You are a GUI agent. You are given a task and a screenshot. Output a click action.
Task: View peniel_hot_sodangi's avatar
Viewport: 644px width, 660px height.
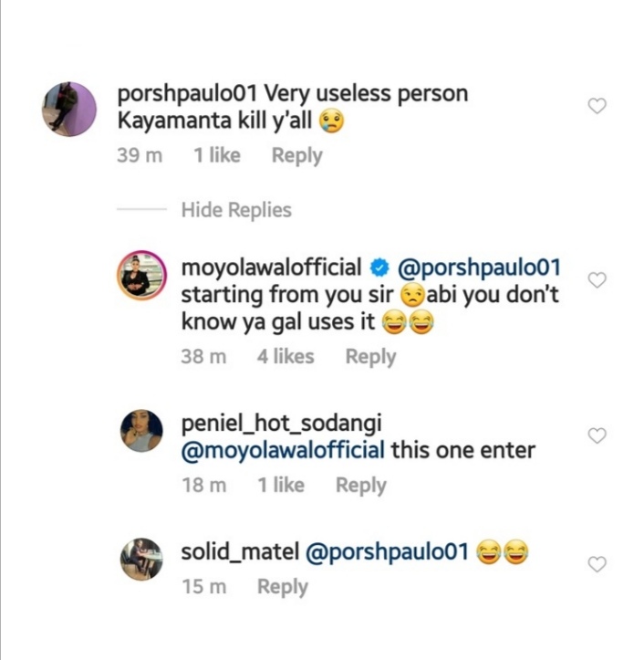coord(140,429)
